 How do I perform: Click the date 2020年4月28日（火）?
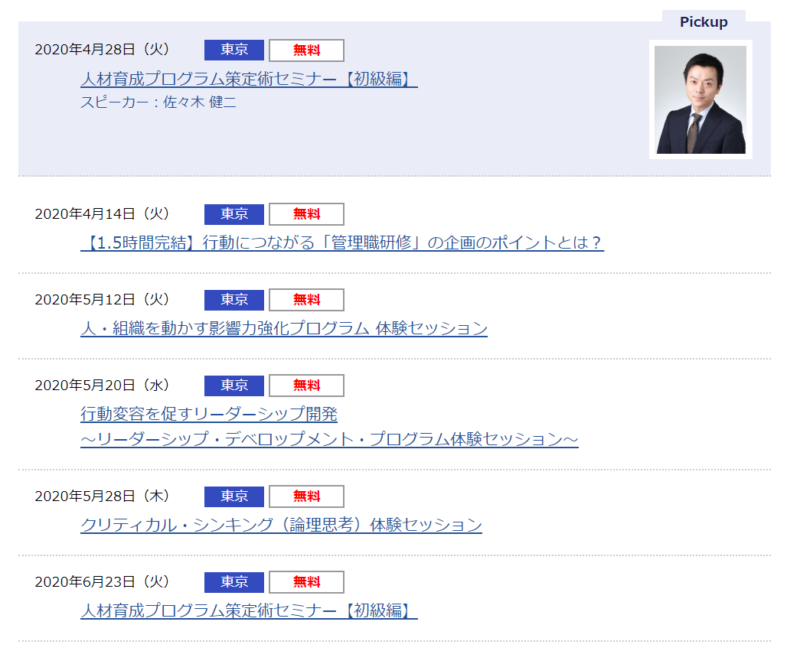(x=102, y=50)
